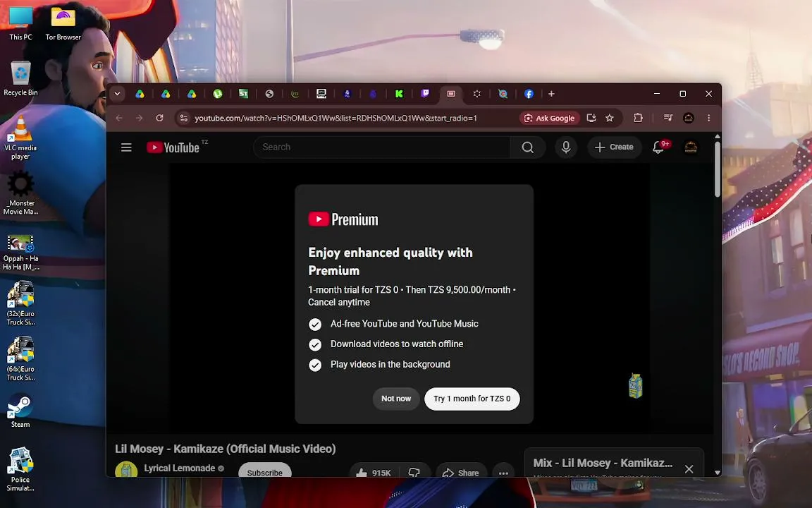Click the Lyrical Lemonade watermark on video
This screenshot has height=508, width=812.
(635, 386)
